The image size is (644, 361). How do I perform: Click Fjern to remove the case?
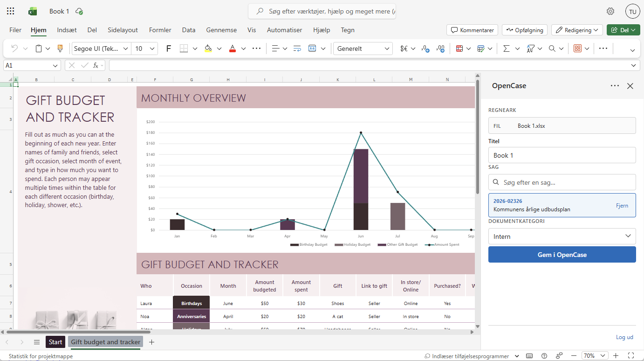click(622, 205)
